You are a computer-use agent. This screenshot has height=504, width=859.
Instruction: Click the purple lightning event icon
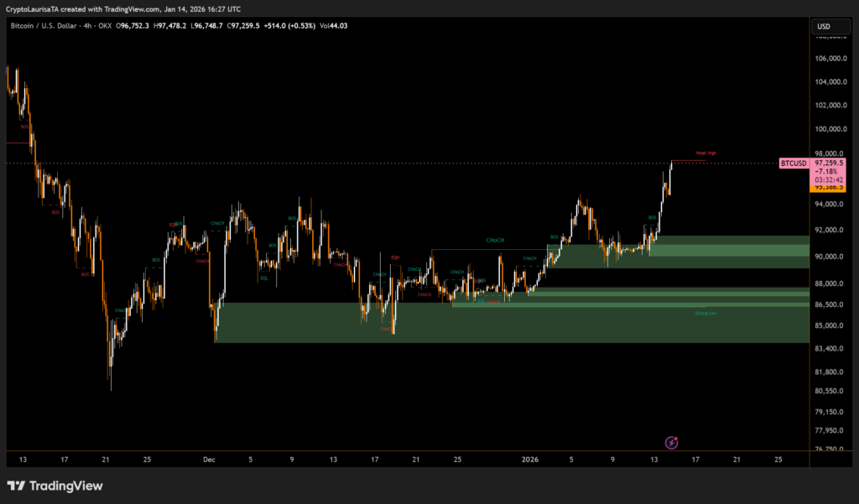(x=671, y=442)
